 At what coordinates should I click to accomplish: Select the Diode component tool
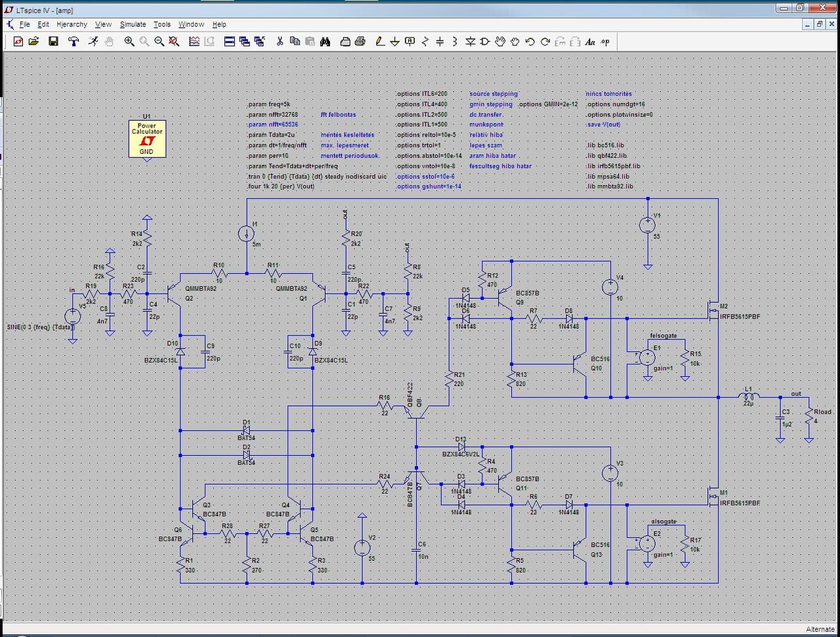click(x=470, y=41)
